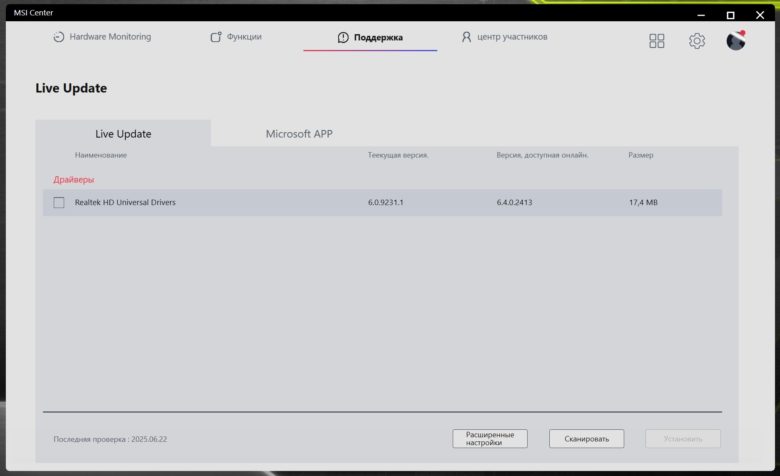Viewport: 780px width, 476px height.
Task: Click the Сканировать button
Action: click(586, 439)
